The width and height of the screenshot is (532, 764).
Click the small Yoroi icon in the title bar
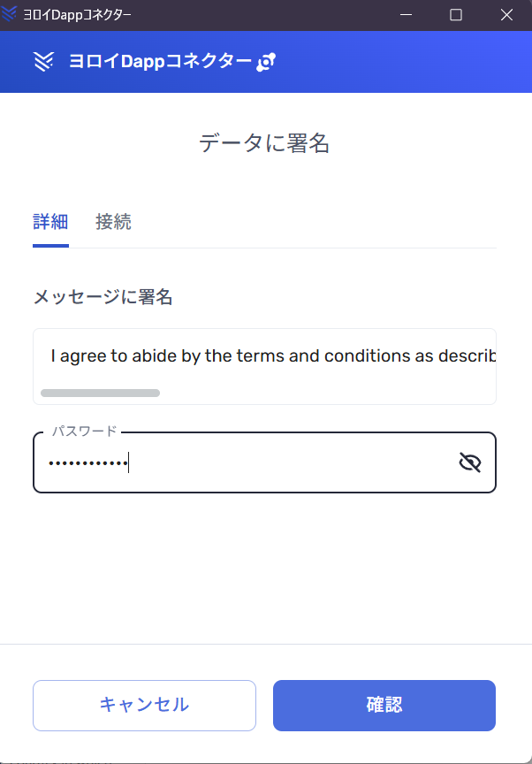10,14
